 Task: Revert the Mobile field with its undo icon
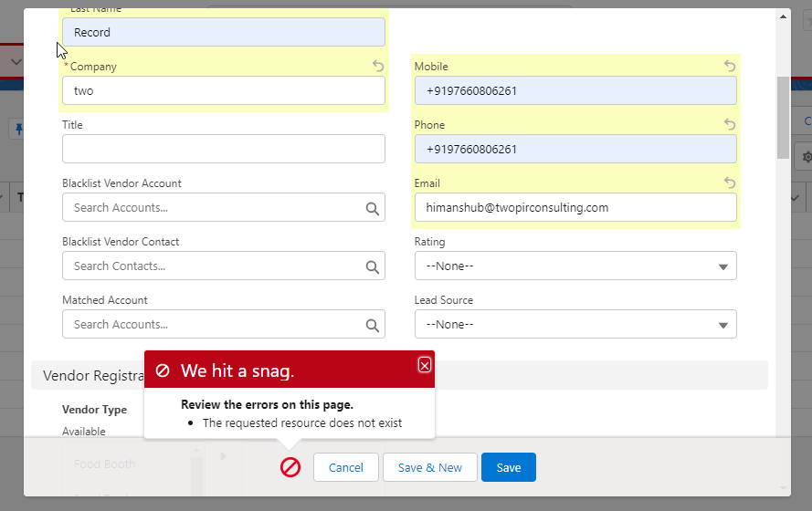tap(729, 66)
